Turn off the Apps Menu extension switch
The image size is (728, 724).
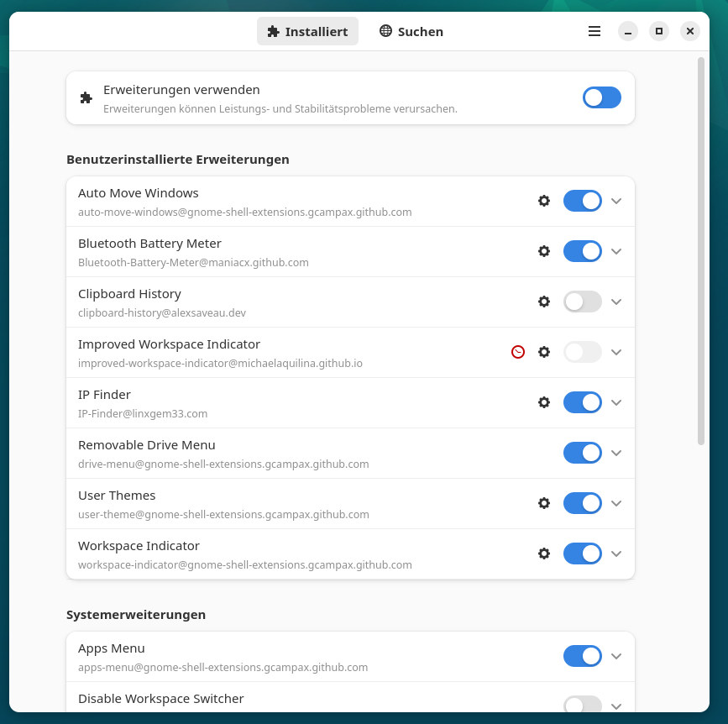(583, 656)
